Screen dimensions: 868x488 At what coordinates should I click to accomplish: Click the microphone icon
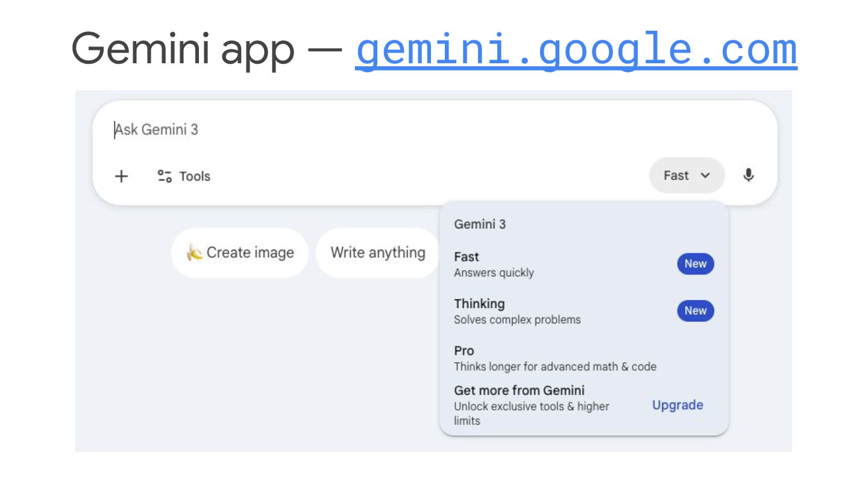click(x=748, y=175)
